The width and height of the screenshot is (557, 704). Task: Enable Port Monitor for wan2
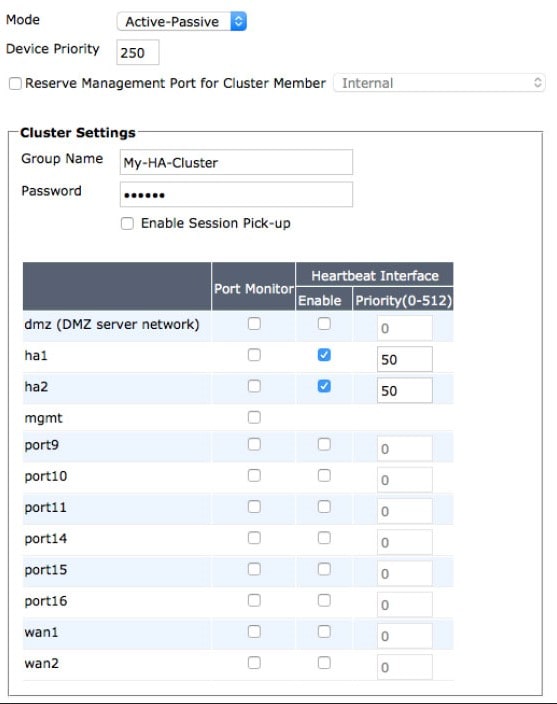coord(254,663)
